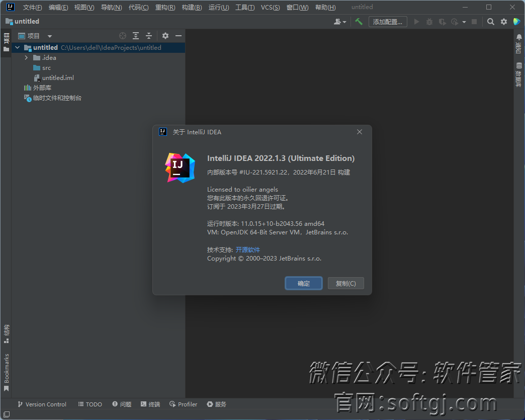Click the Run play icon
Screen dimensions: 525x420
pyautogui.click(x=416, y=22)
